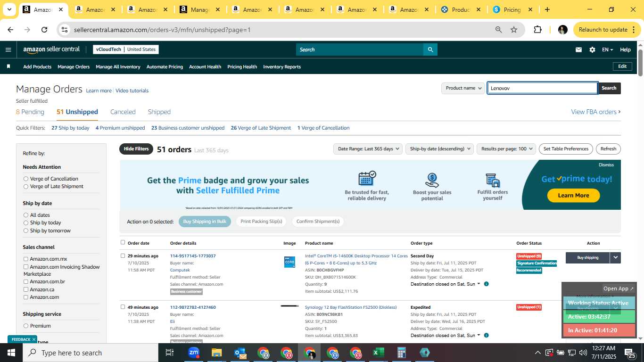Select Ship by tomorrow radio button
The image size is (644, 362).
[26, 231]
